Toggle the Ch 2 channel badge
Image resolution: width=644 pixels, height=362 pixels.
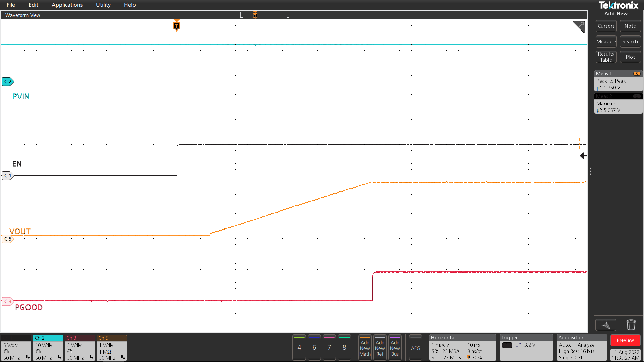(48, 338)
